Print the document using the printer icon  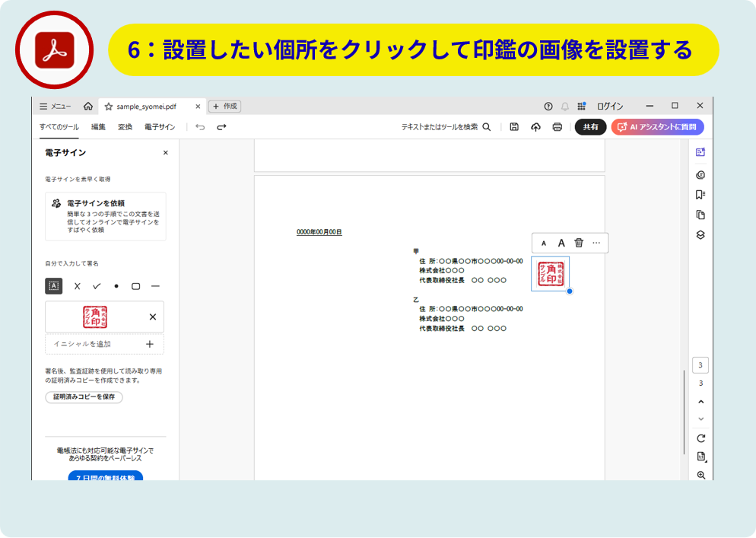pyautogui.click(x=557, y=127)
